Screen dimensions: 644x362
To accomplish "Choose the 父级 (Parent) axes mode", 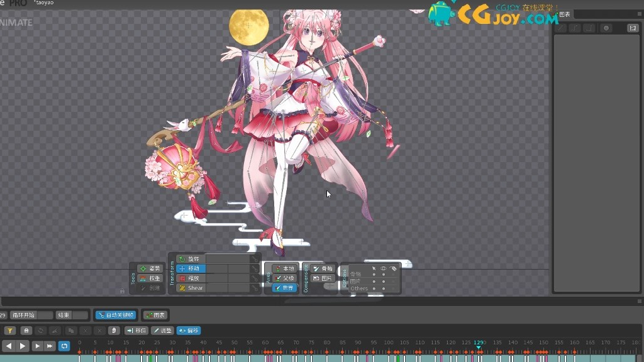I will [x=284, y=278].
